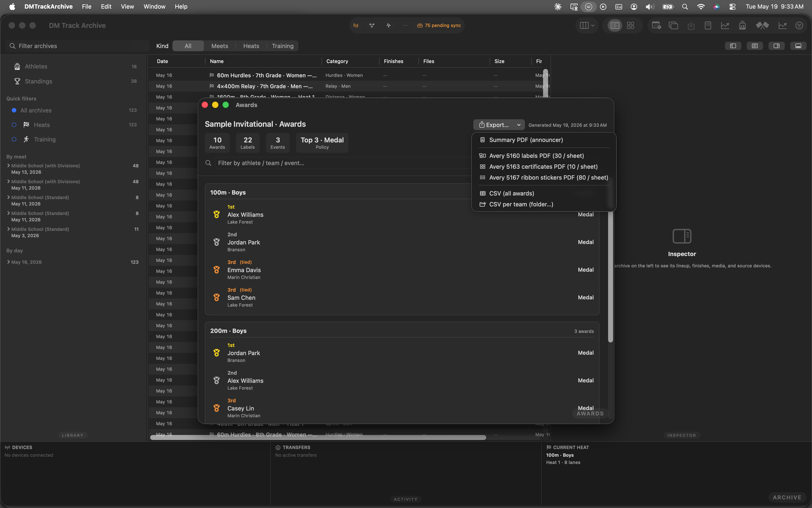Open the Export dropdown arrow

(519, 125)
